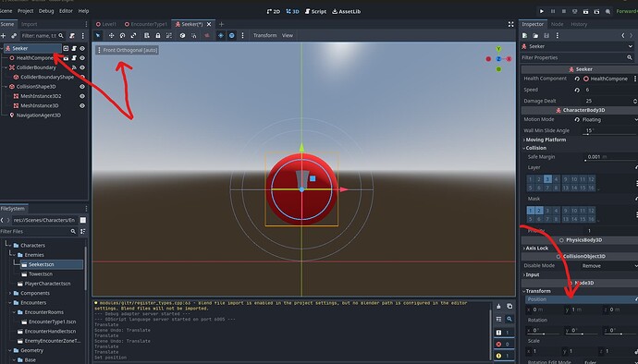This screenshot has height=364, width=638.
Task: Open the Debug menu
Action: pyautogui.click(x=46, y=11)
